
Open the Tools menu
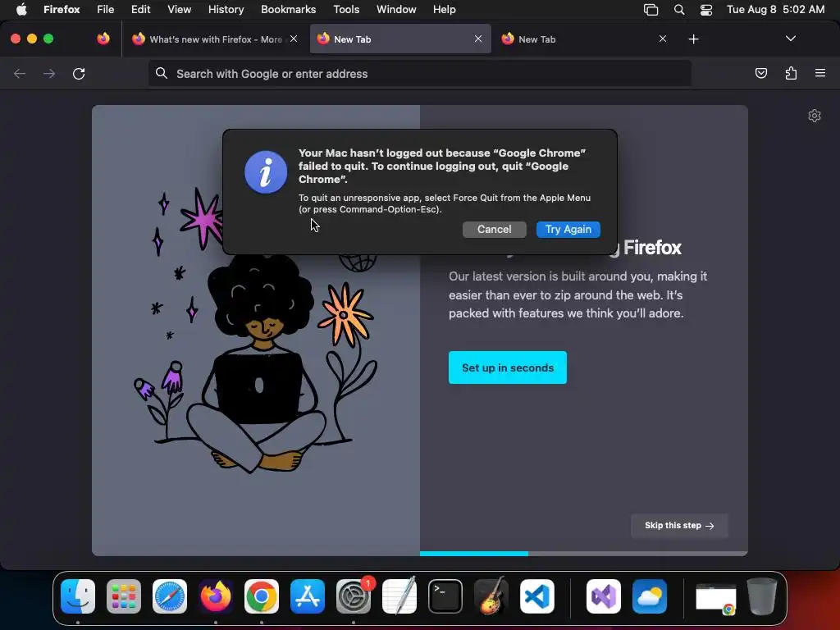click(346, 9)
